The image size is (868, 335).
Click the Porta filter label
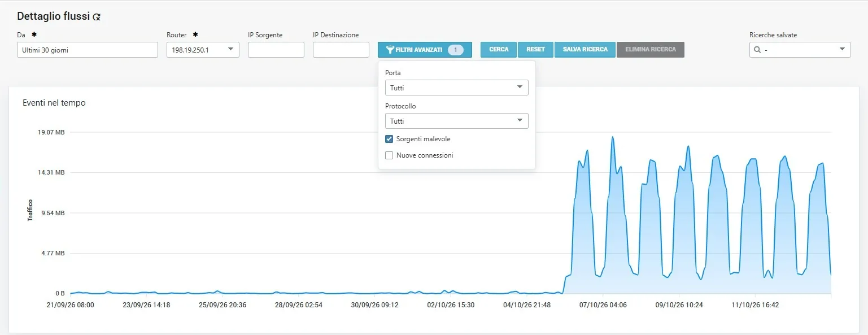pyautogui.click(x=393, y=73)
